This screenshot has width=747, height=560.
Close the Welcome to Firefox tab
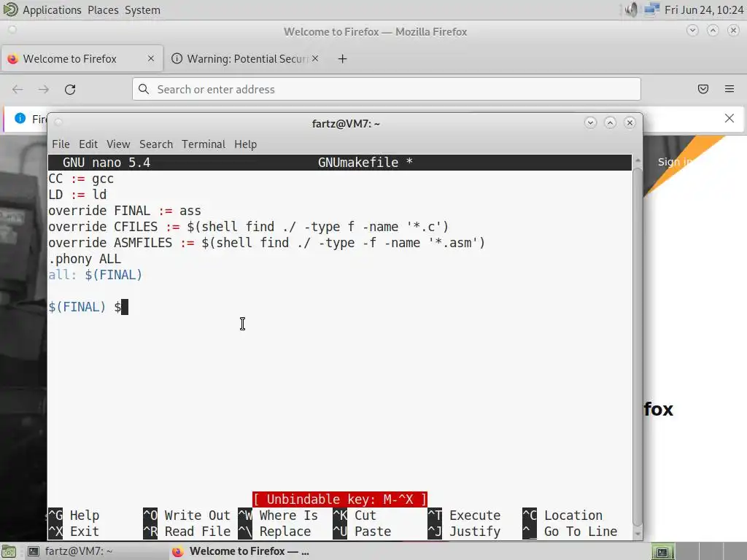tap(151, 58)
